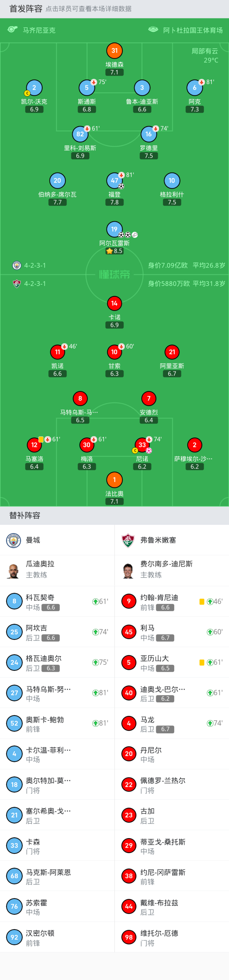Viewport: 229px width, 980px height.
Task: Click Ederson's number 31 jersey icon
Action: [114, 51]
